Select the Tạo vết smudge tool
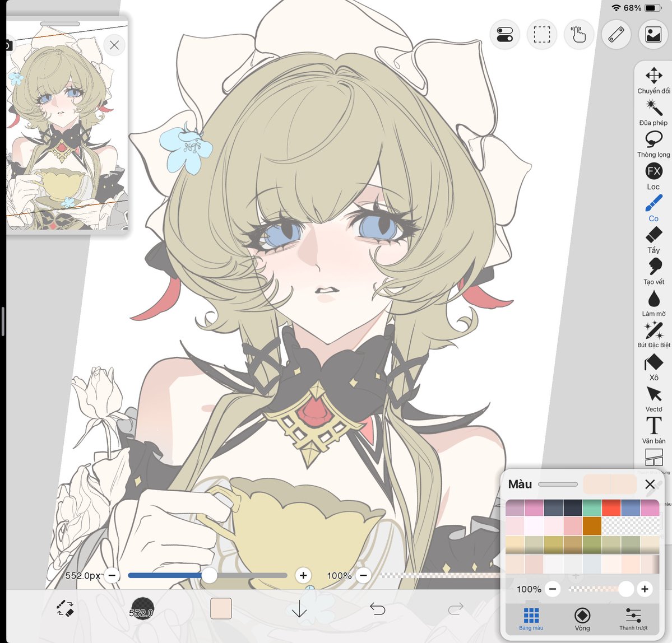The height and width of the screenshot is (643, 672). coord(654,272)
